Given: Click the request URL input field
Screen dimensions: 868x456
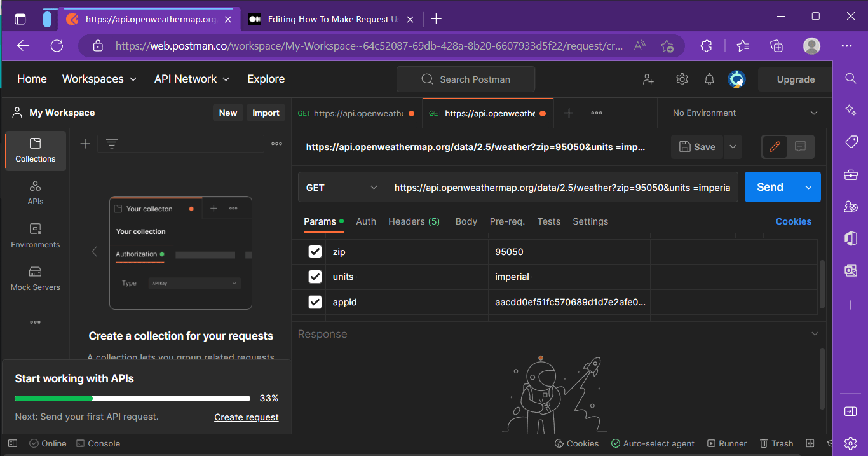Looking at the screenshot, I should pos(562,187).
